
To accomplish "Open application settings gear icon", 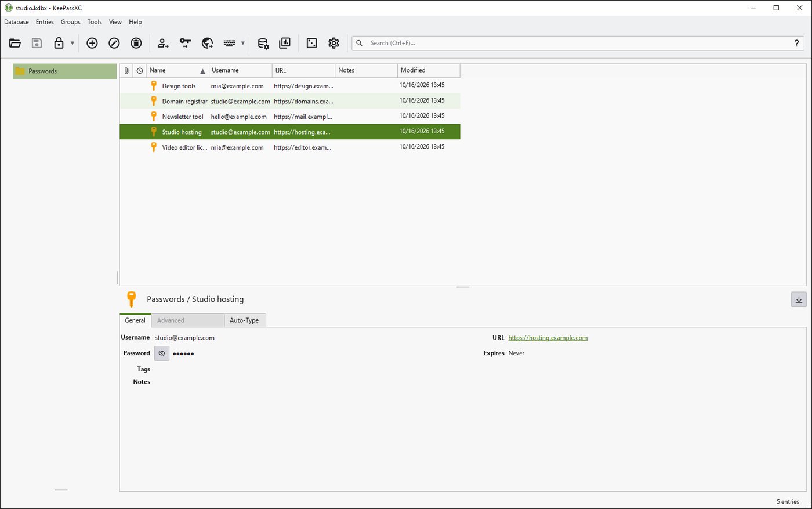I will 333,43.
